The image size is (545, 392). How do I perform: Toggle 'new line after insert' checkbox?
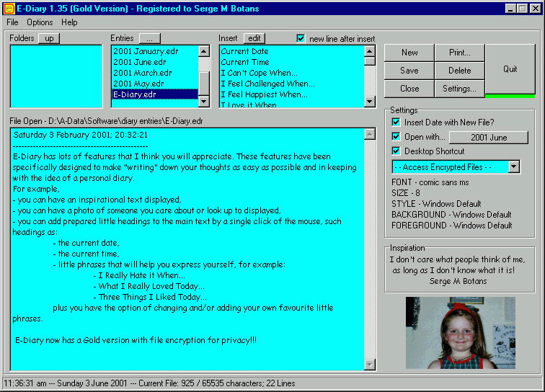click(301, 38)
